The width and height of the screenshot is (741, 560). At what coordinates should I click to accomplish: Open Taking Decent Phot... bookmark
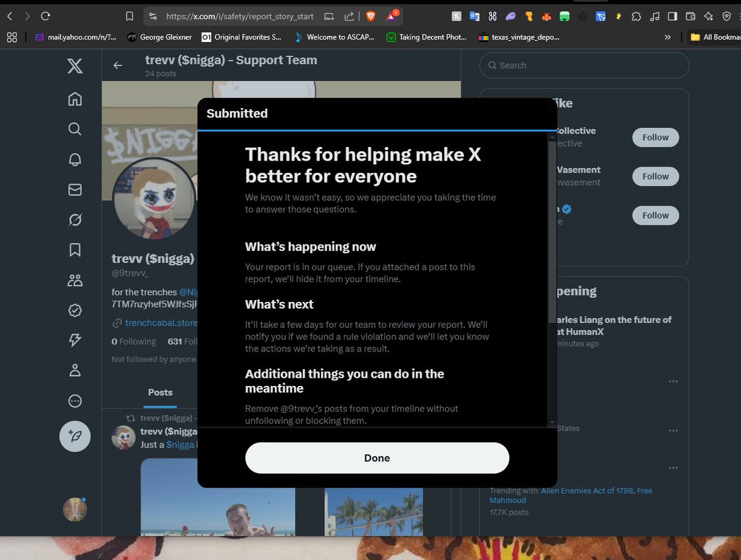point(427,37)
